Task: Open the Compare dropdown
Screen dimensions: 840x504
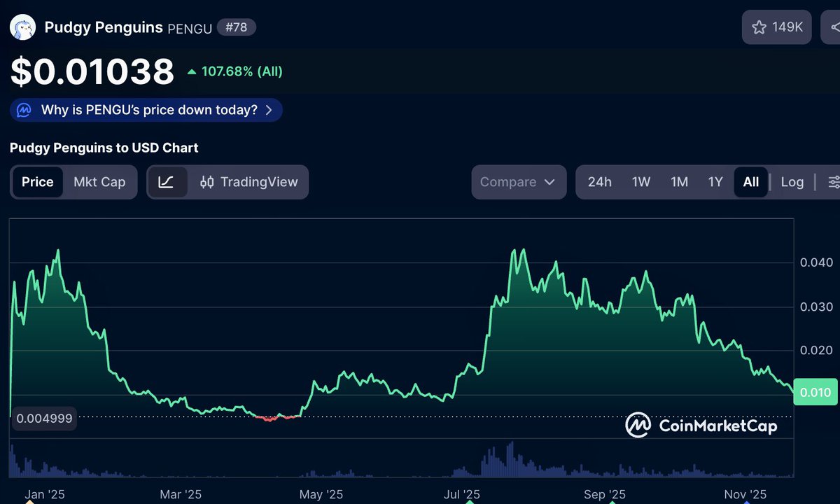Action: point(519,182)
